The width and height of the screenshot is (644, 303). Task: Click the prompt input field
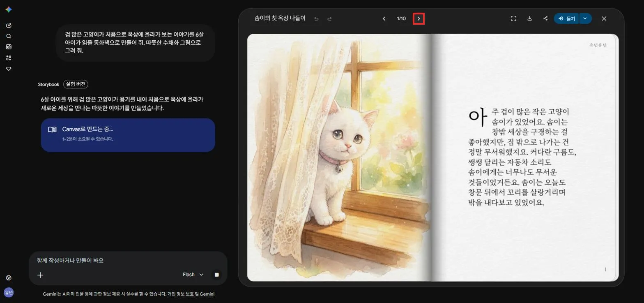(128, 260)
